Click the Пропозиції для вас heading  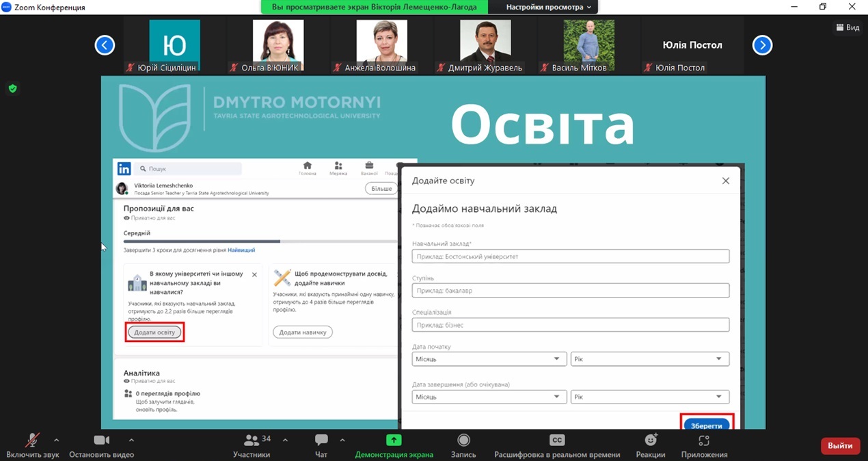pyautogui.click(x=159, y=208)
